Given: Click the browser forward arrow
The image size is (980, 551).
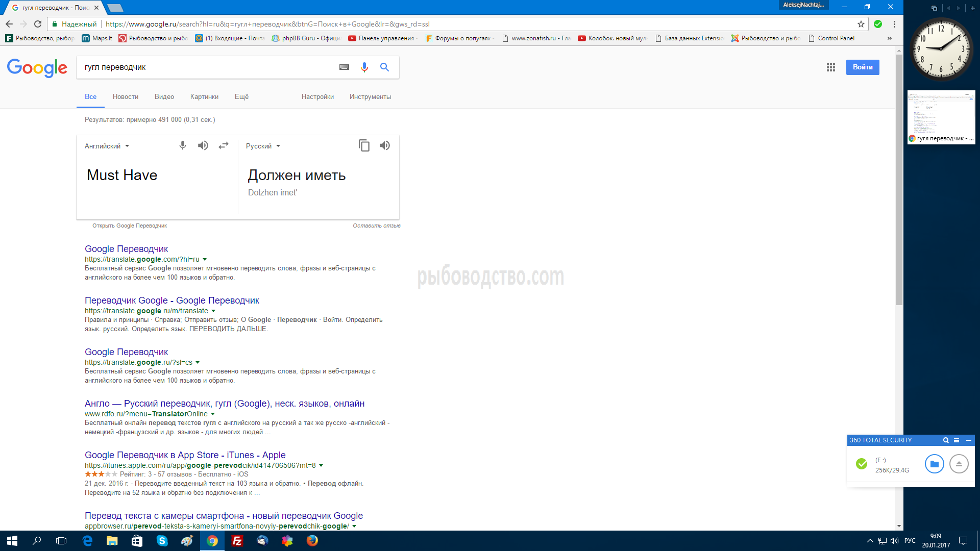Looking at the screenshot, I should tap(23, 24).
